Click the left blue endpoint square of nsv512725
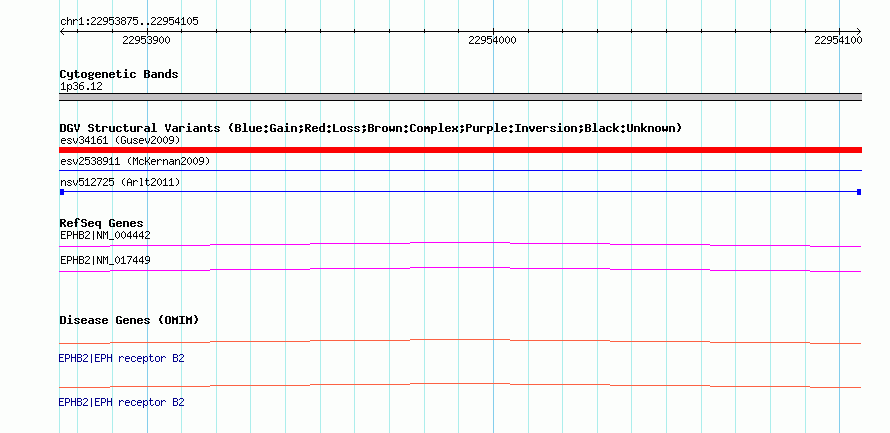The height and width of the screenshot is (433, 890). pos(62,192)
